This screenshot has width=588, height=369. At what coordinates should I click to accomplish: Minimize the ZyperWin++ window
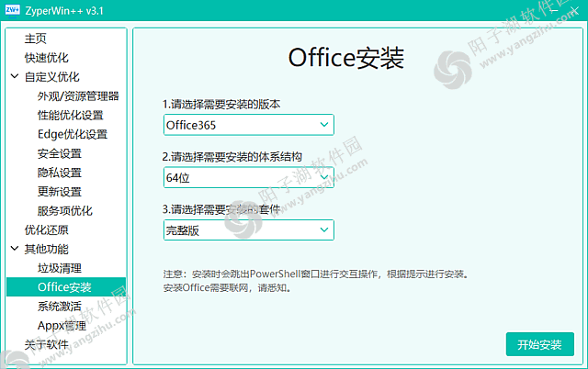coord(554,10)
